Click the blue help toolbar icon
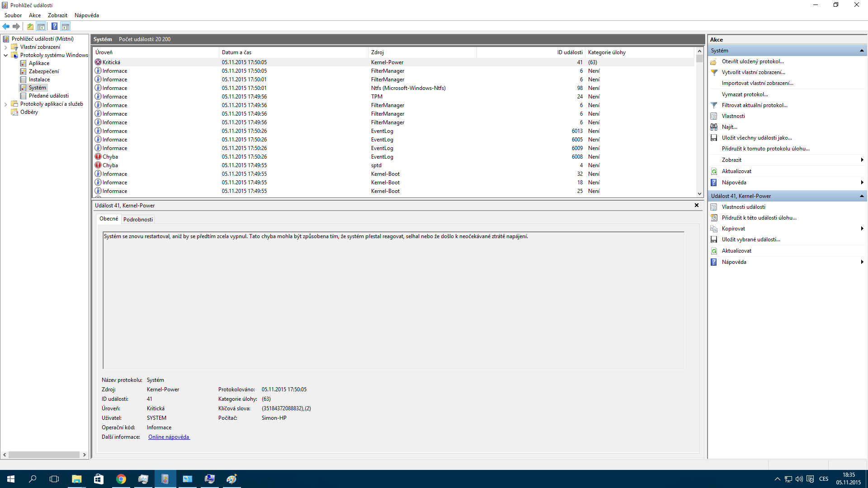This screenshot has width=868, height=488. [x=54, y=26]
